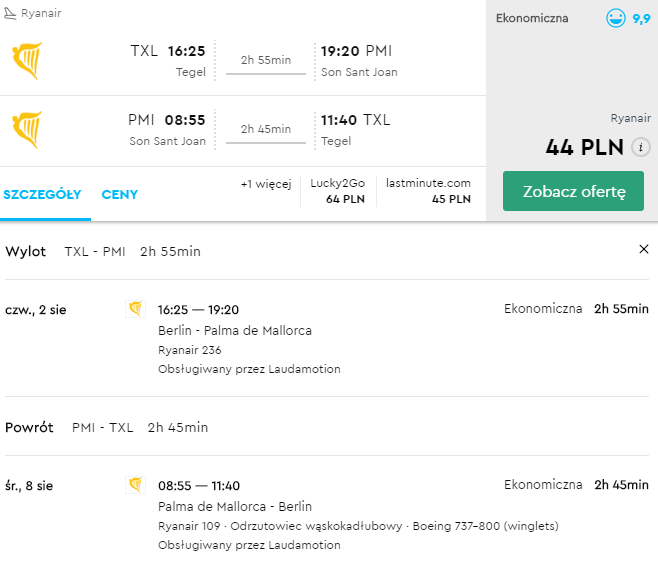
Task: Switch to the CENY tab
Action: pyautogui.click(x=120, y=194)
